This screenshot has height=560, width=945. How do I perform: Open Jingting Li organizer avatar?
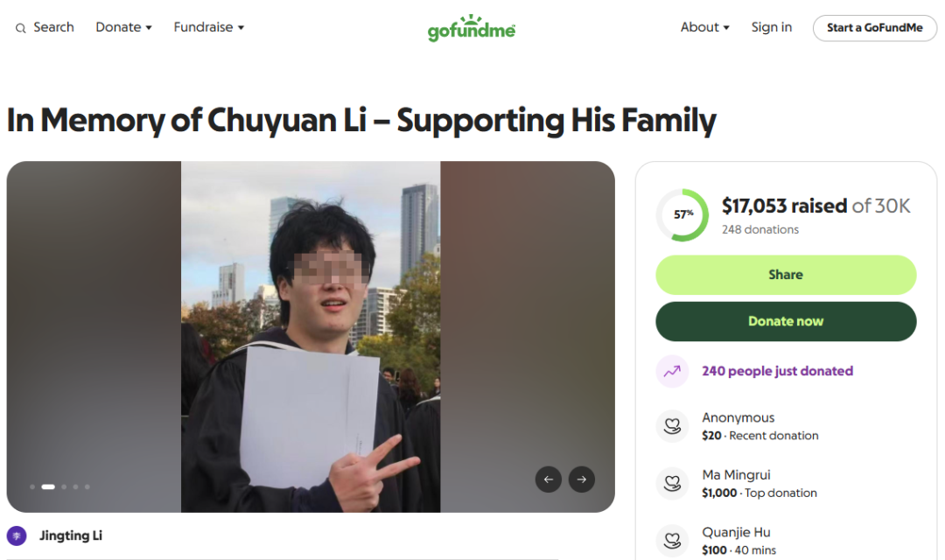pos(17,535)
